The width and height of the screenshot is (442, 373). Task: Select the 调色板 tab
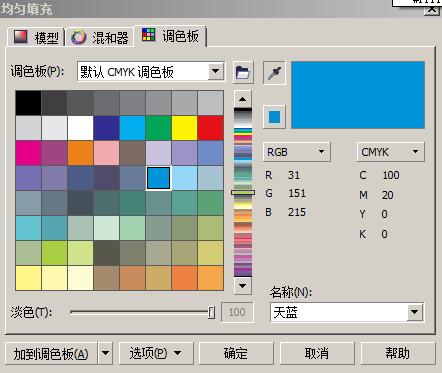point(170,36)
